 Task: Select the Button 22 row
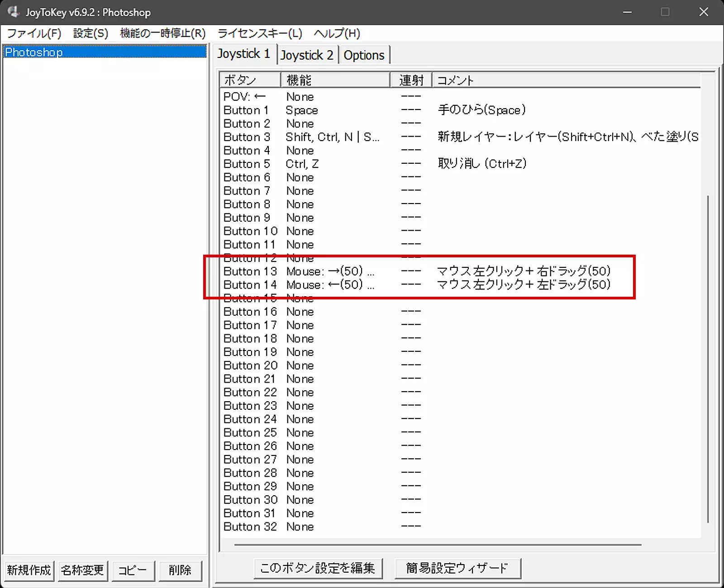pos(460,393)
